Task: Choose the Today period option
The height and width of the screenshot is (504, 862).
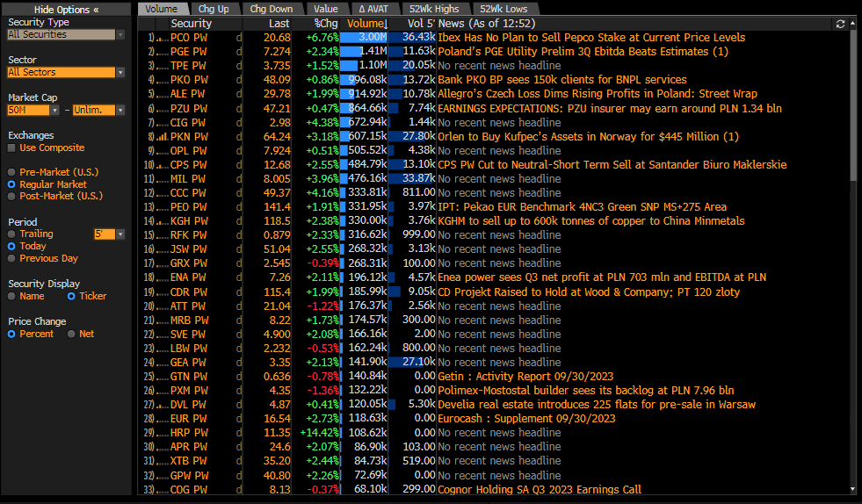Action: 11,246
